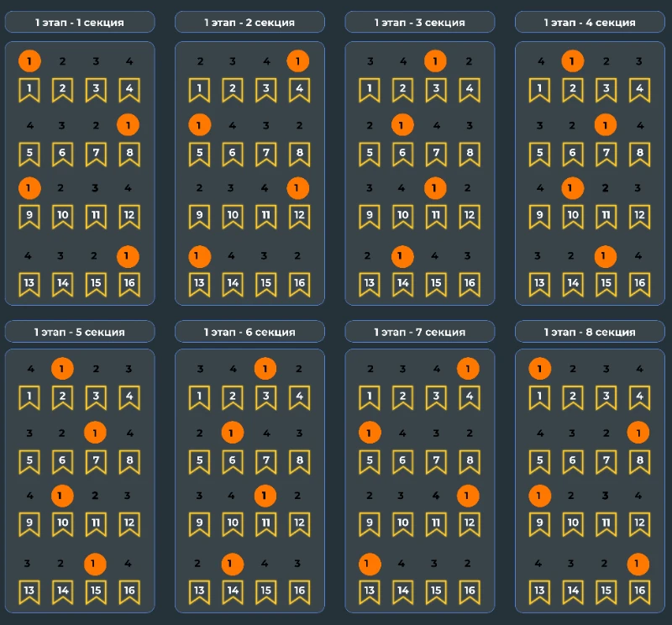Open the "1 этап - 7 секция" header
Image resolution: width=672 pixels, height=625 pixels.
tap(420, 331)
